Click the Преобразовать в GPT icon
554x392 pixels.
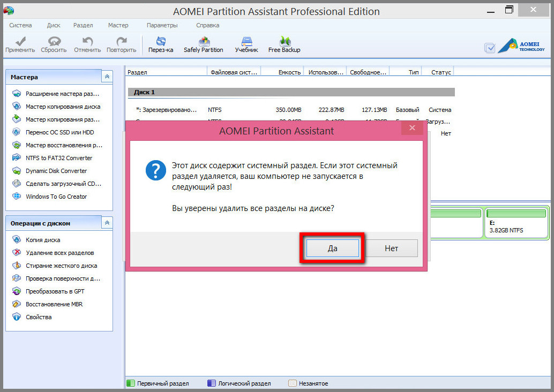coord(17,291)
